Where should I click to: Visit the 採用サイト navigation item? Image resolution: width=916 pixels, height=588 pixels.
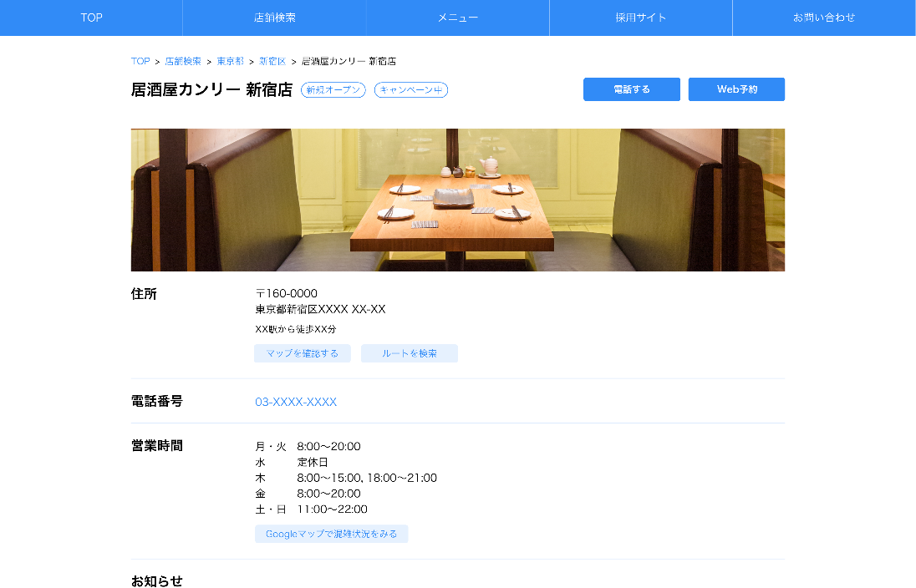coord(641,18)
